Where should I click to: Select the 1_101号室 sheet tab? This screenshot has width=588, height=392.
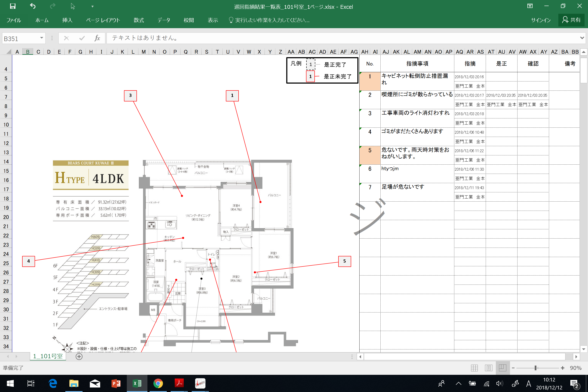pos(48,356)
